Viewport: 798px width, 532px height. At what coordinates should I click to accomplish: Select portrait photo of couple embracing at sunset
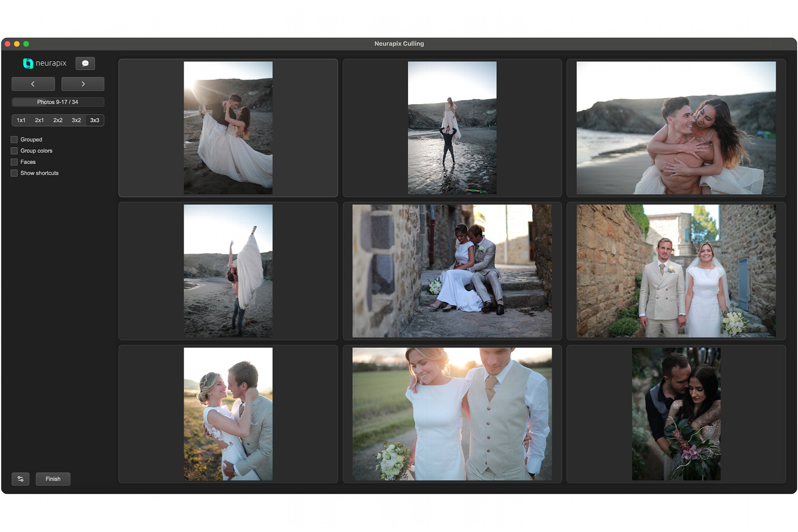coord(228,414)
